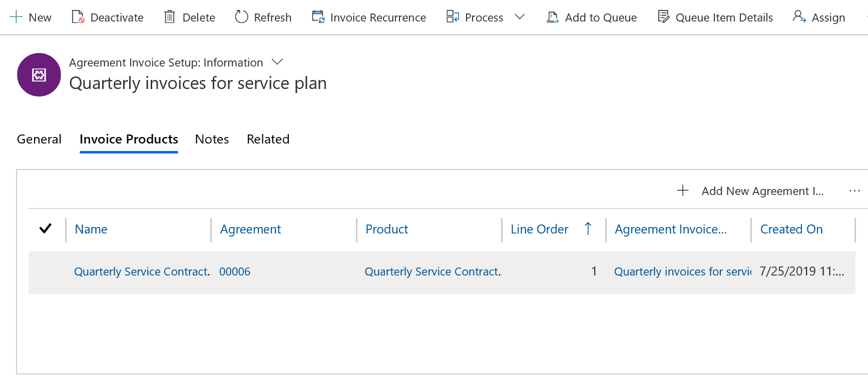Click the Invoice Recurrence calendar icon
Image resolution: width=868 pixels, height=387 pixels.
(x=318, y=17)
